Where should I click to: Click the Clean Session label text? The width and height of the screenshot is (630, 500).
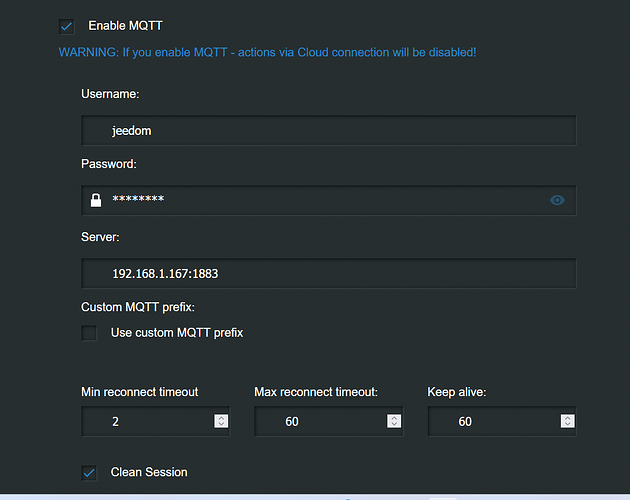(x=149, y=472)
